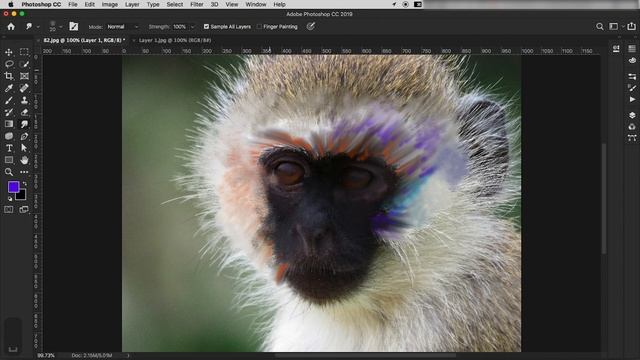Select the Zoom tool
Viewport: 640px width, 360px height.
point(9,172)
